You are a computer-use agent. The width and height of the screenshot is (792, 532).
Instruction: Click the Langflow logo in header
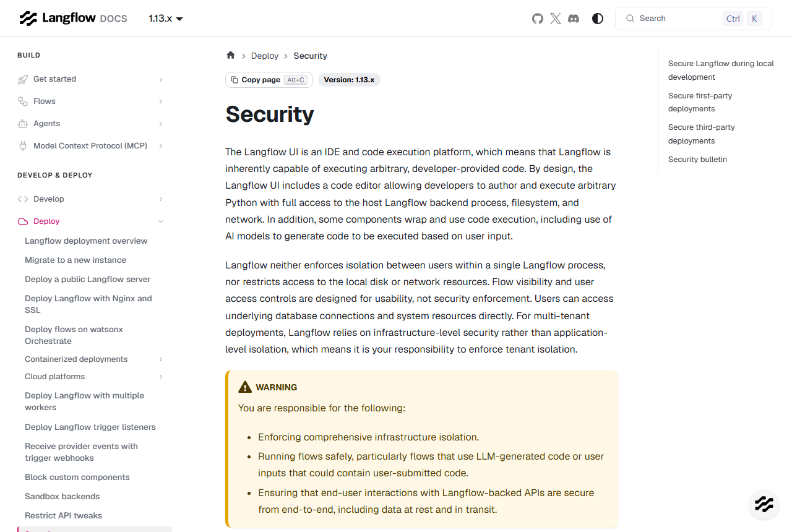[73, 18]
